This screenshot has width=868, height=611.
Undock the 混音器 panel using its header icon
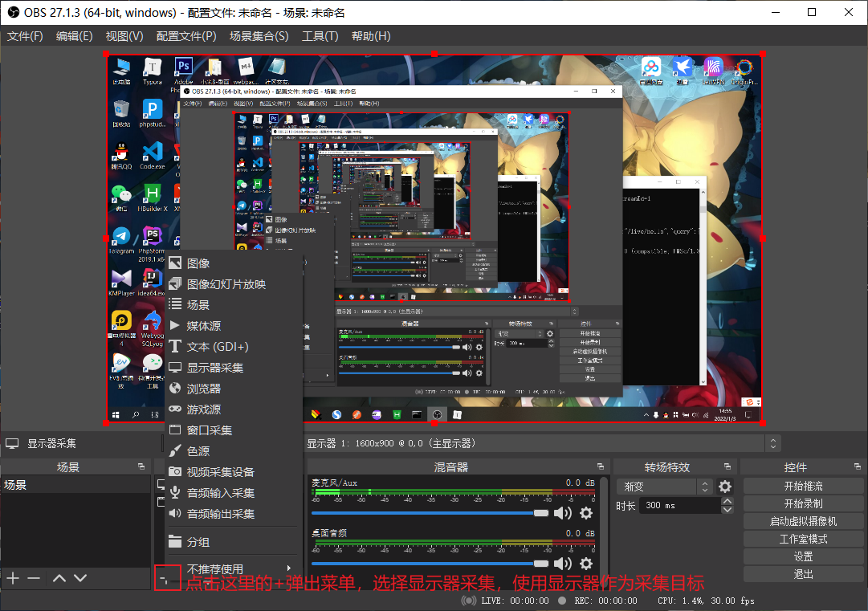pos(601,467)
